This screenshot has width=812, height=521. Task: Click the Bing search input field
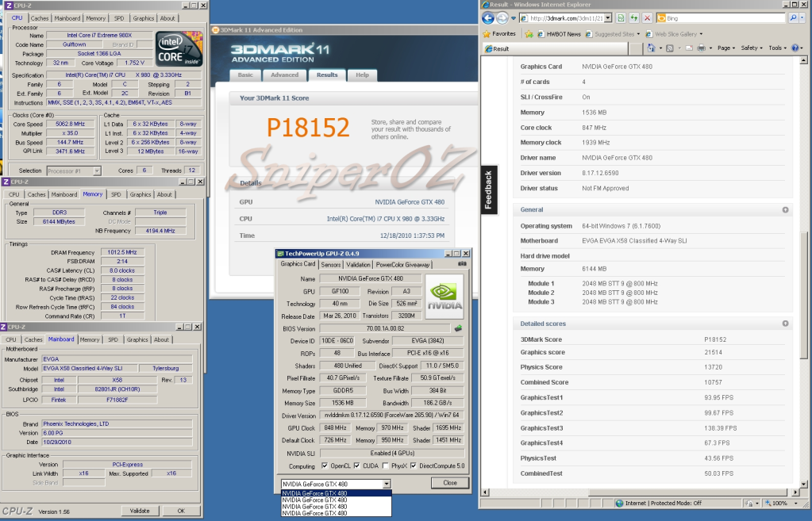pyautogui.click(x=726, y=17)
